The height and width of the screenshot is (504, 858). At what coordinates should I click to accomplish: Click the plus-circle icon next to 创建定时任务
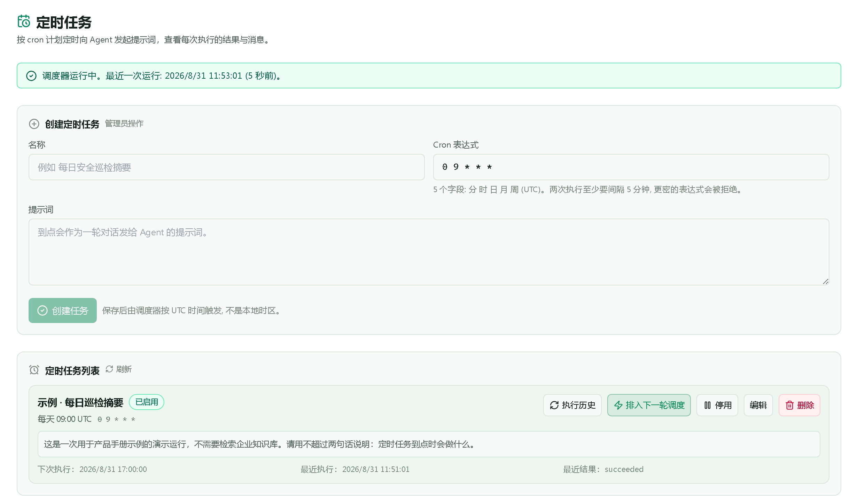click(34, 124)
